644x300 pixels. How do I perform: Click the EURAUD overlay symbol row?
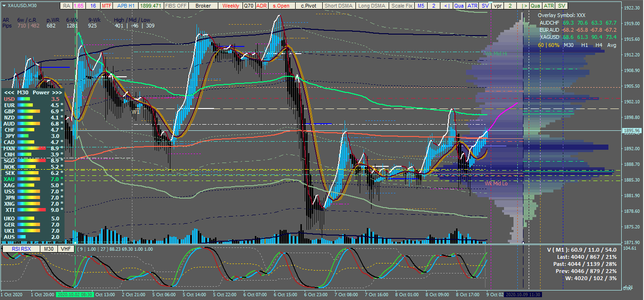[x=578, y=29]
